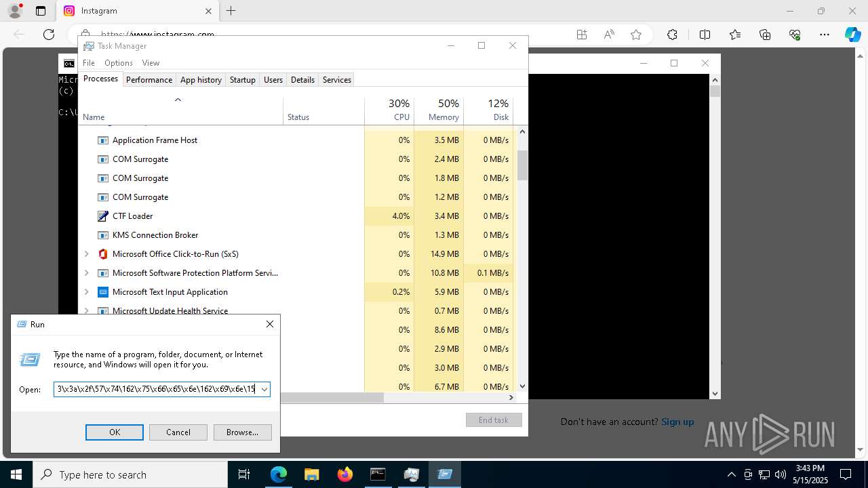Click the Application Frame Host process icon
868x488 pixels.
click(103, 140)
